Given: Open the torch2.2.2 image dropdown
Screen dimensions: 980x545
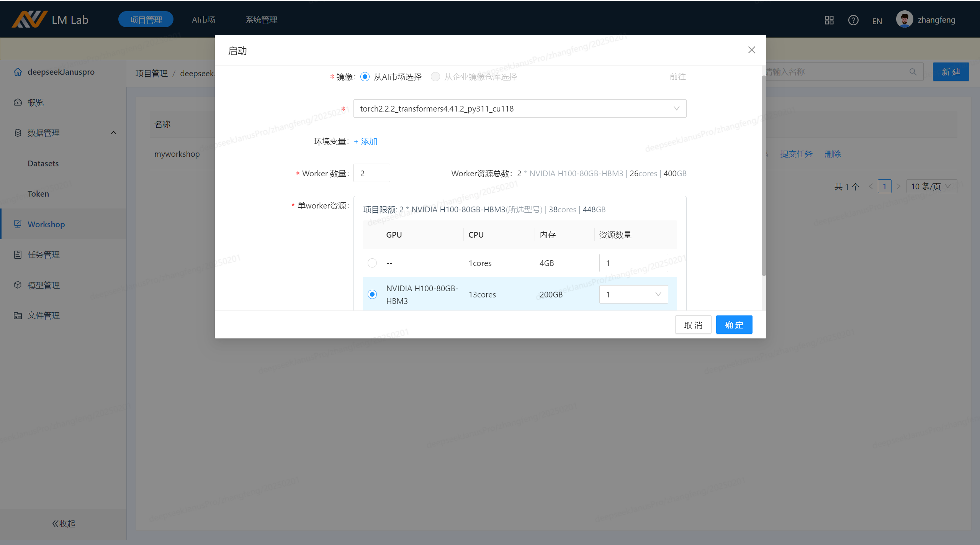Looking at the screenshot, I should click(x=519, y=108).
